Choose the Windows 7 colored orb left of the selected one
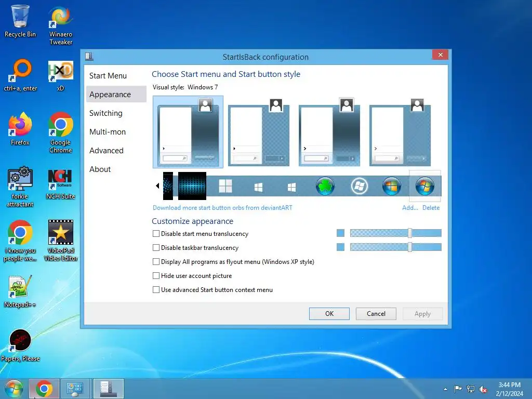532x399 pixels. (x=392, y=187)
